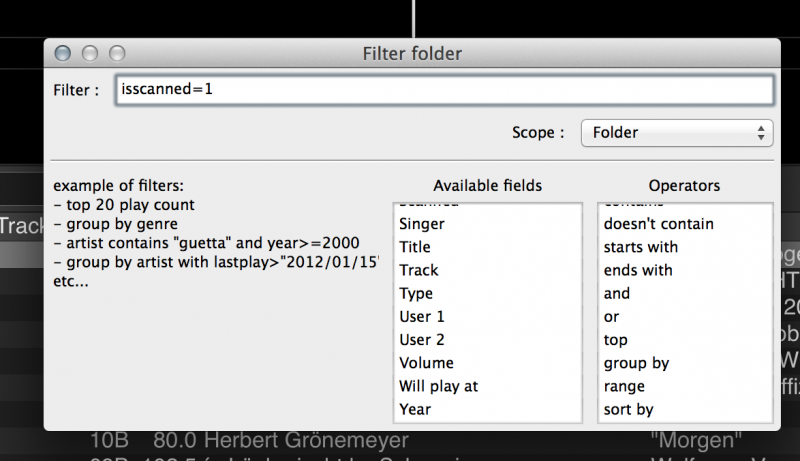The height and width of the screenshot is (461, 800).
Task: Select Will play at field
Action: pyautogui.click(x=439, y=386)
